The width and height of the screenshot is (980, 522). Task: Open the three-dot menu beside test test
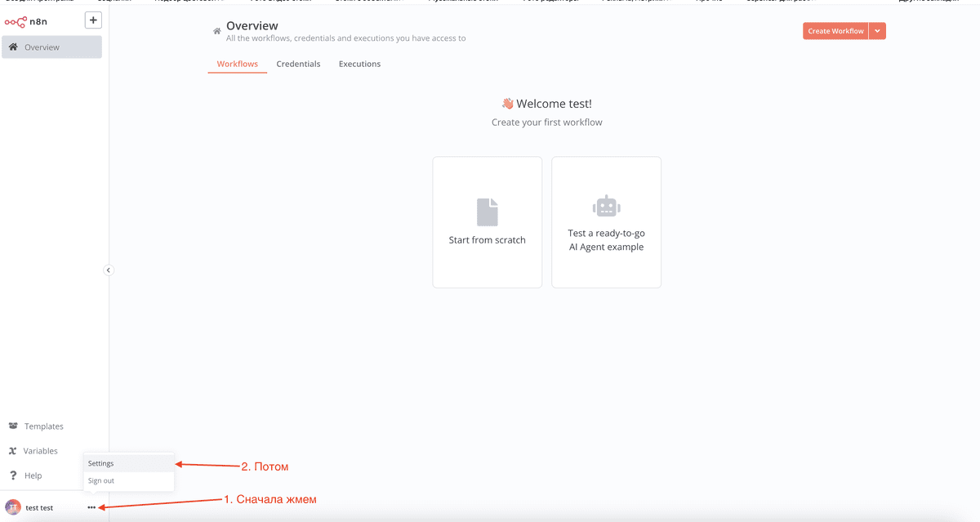pyautogui.click(x=92, y=507)
